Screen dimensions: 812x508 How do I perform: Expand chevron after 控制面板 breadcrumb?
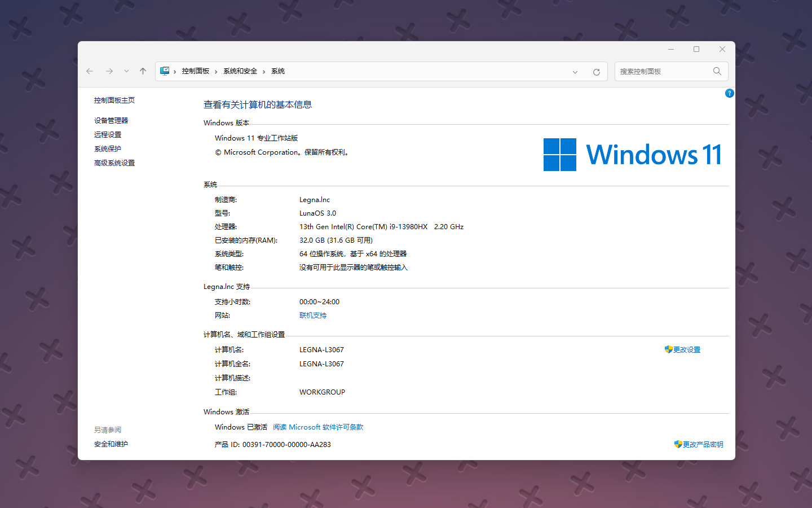[216, 72]
